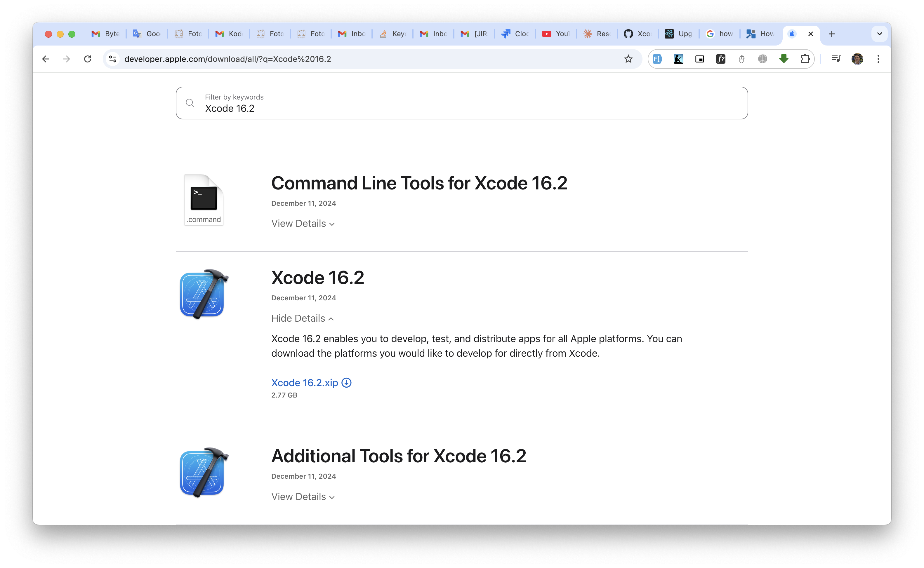
Task: Open the Extensions puzzle icon
Action: 805,59
